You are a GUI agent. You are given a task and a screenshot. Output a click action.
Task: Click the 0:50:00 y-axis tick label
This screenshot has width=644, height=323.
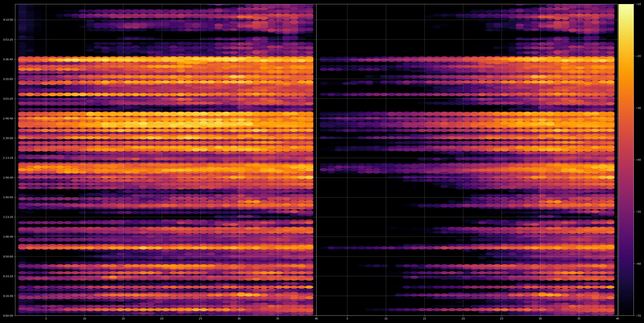(x=8, y=256)
